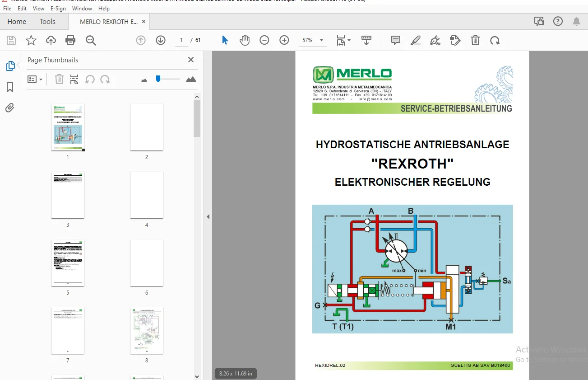Open the Bookmarks sidebar panel
The image size is (588, 380).
click(x=10, y=87)
